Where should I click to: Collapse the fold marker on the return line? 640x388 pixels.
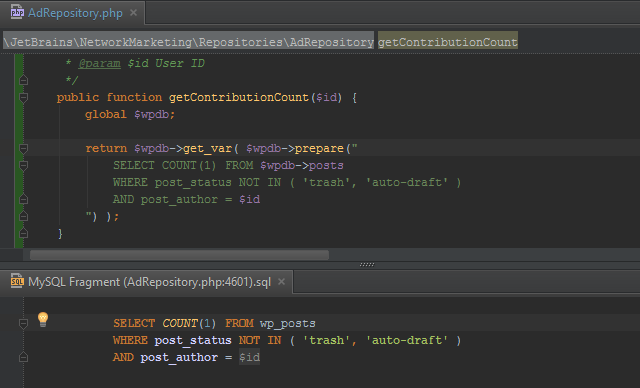(x=24, y=148)
